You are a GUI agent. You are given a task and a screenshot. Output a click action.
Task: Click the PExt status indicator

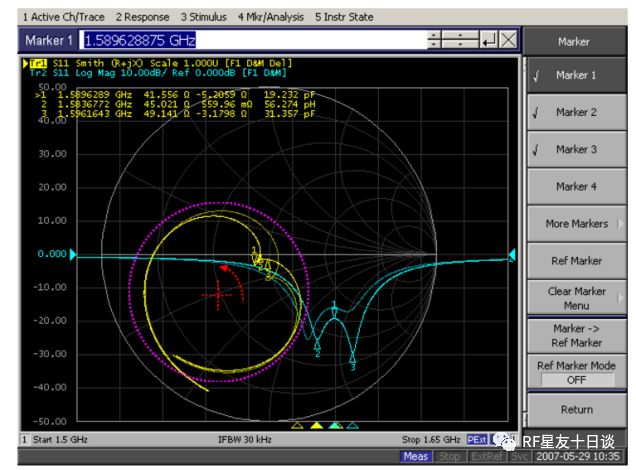477,440
